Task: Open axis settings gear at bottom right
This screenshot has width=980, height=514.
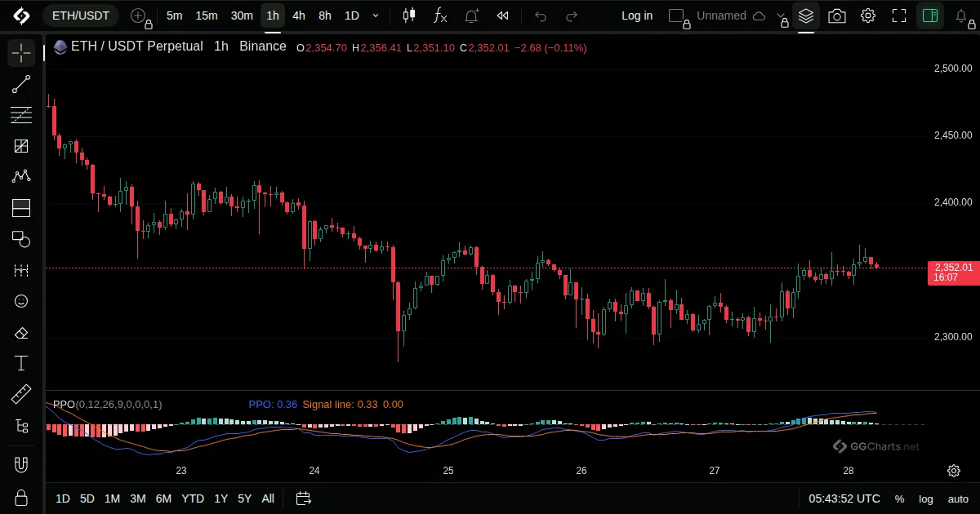Action: tap(953, 471)
